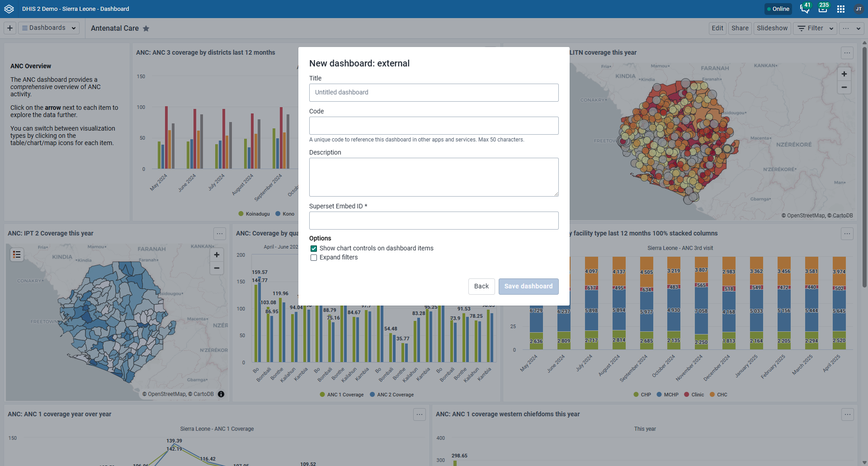Click the Back button in dialog
Image resolution: width=868 pixels, height=466 pixels.
point(481,287)
